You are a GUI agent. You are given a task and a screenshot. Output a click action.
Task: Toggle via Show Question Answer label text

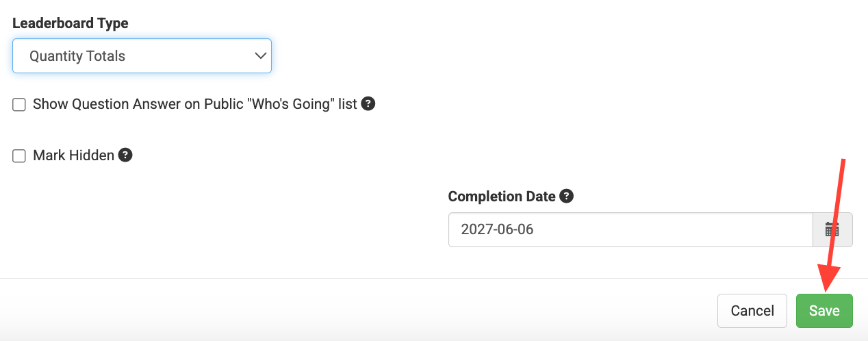[195, 104]
